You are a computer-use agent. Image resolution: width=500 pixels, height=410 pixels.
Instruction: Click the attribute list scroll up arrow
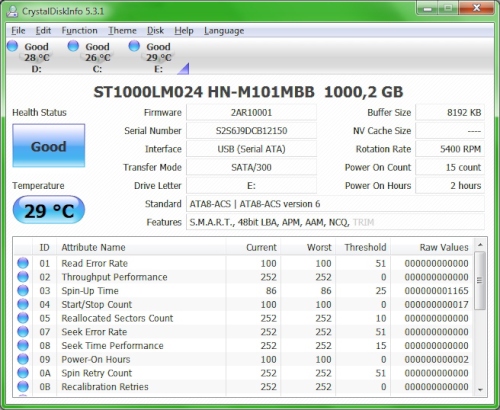pyautogui.click(x=480, y=245)
